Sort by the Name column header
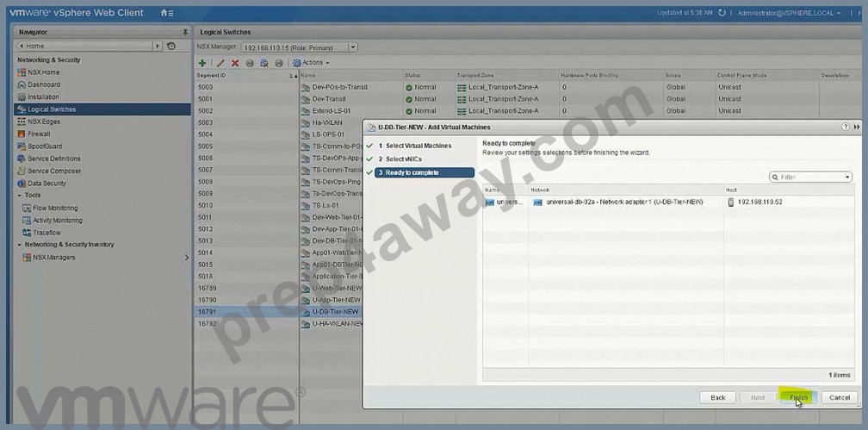Screen dimensions: 868x430 [351, 75]
